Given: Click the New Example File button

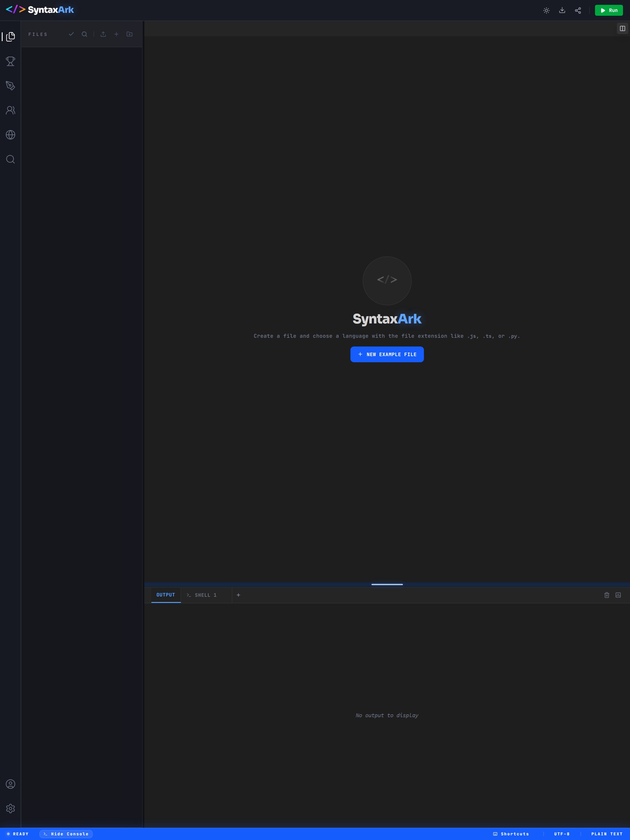Looking at the screenshot, I should coord(387,354).
